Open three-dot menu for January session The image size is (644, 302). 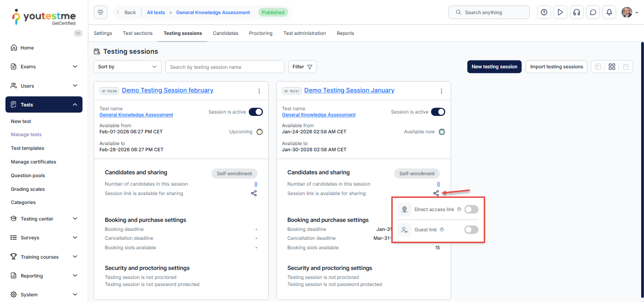tap(441, 91)
